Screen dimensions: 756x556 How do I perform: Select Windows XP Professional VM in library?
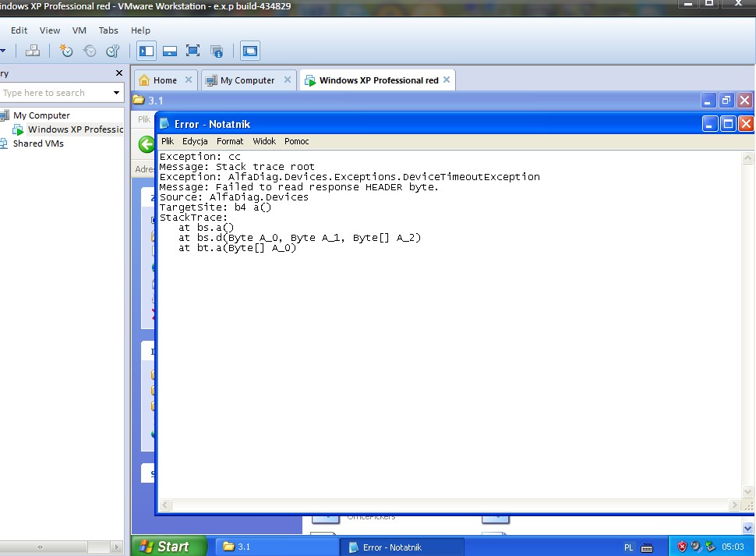click(75, 129)
